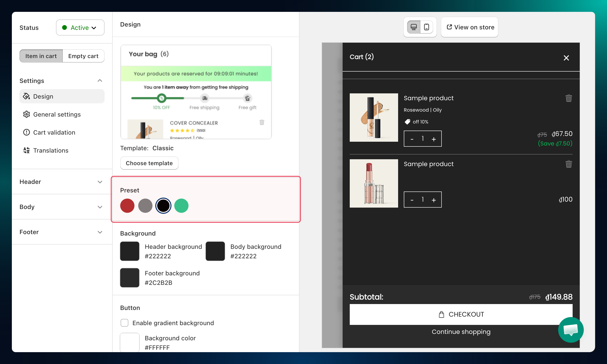The image size is (607, 364).
Task: Select the Item in cart toggle
Action: [41, 56]
